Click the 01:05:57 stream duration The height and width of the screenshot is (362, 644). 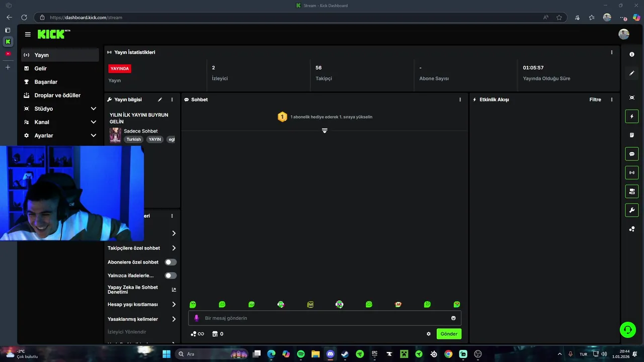click(533, 67)
